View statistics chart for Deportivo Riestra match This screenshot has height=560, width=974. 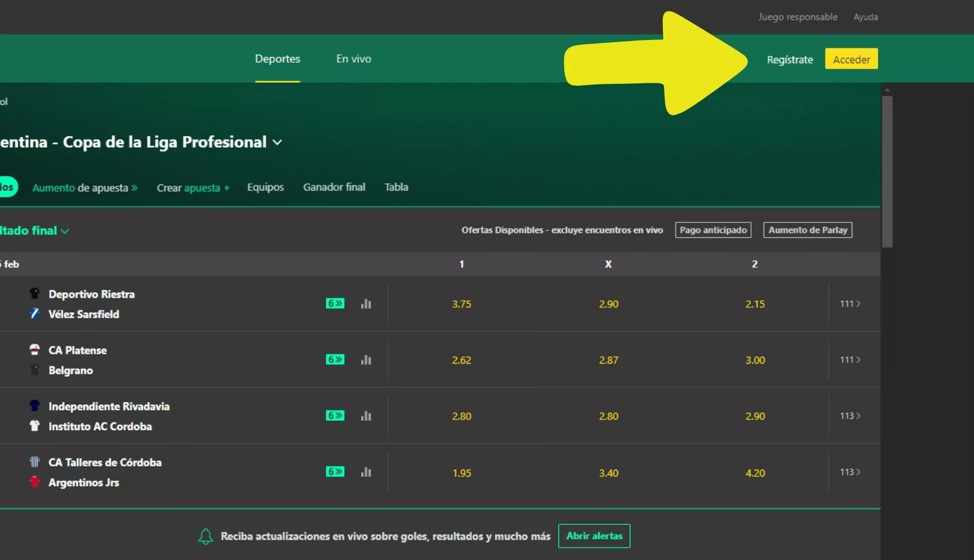click(366, 304)
